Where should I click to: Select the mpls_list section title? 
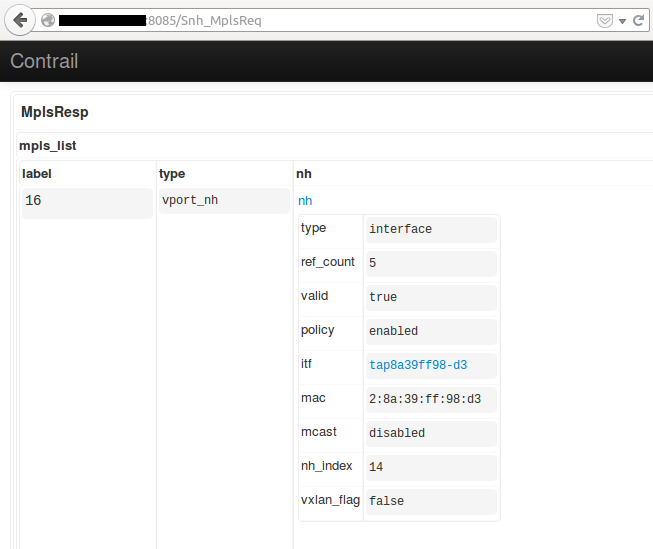click(47, 146)
